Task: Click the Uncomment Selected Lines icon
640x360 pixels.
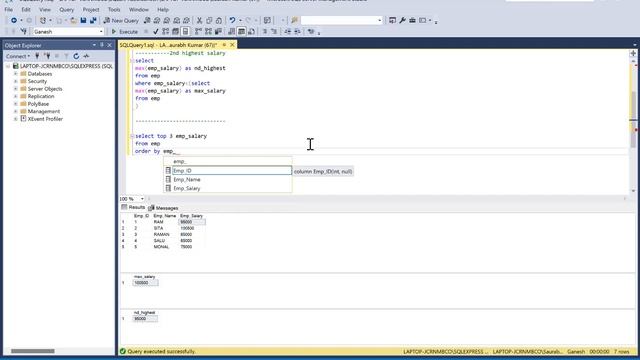Action: (x=274, y=31)
